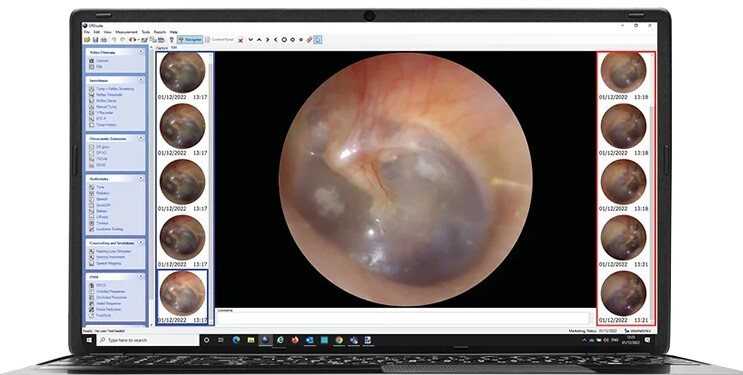
Task: Collapse the PMM panel
Action: coord(141,276)
